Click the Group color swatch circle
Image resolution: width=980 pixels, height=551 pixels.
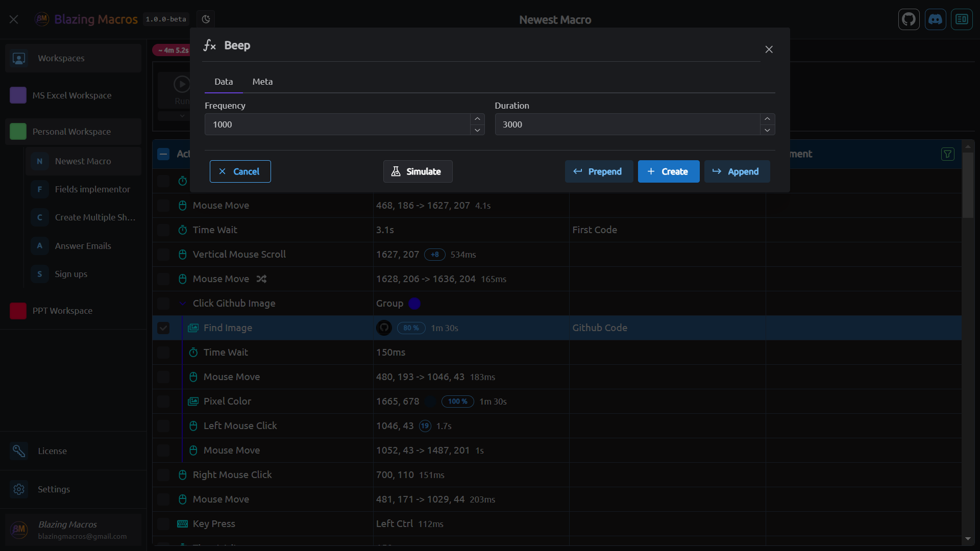click(414, 304)
